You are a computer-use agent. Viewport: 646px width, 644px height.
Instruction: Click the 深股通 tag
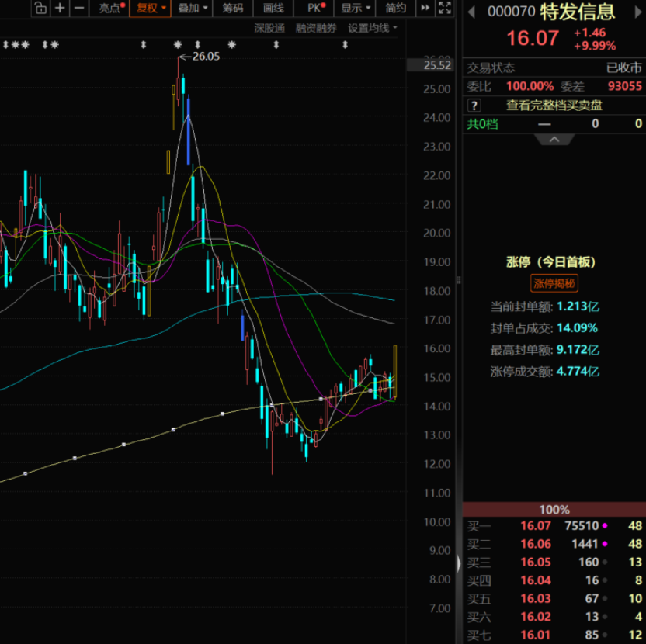[269, 28]
